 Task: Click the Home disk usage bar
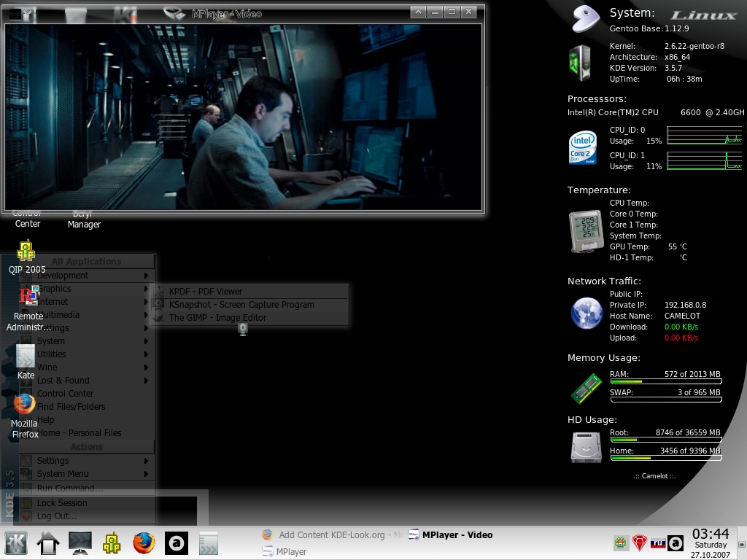tap(666, 458)
